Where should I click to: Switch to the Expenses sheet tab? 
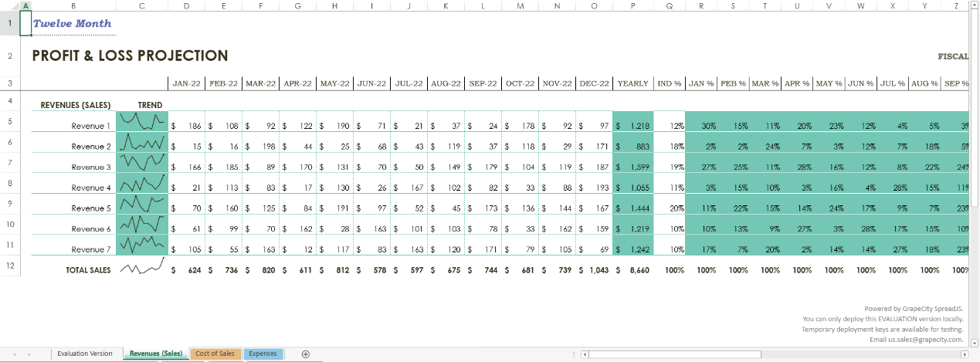point(263,354)
